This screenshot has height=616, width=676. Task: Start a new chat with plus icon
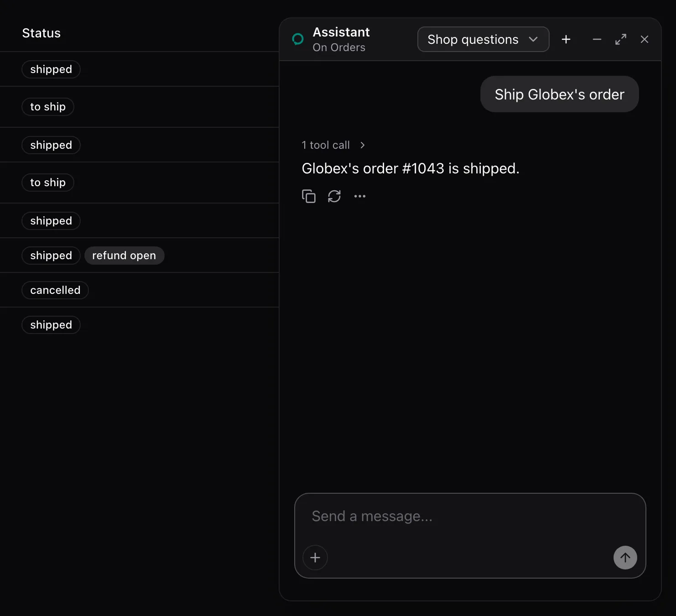[566, 39]
